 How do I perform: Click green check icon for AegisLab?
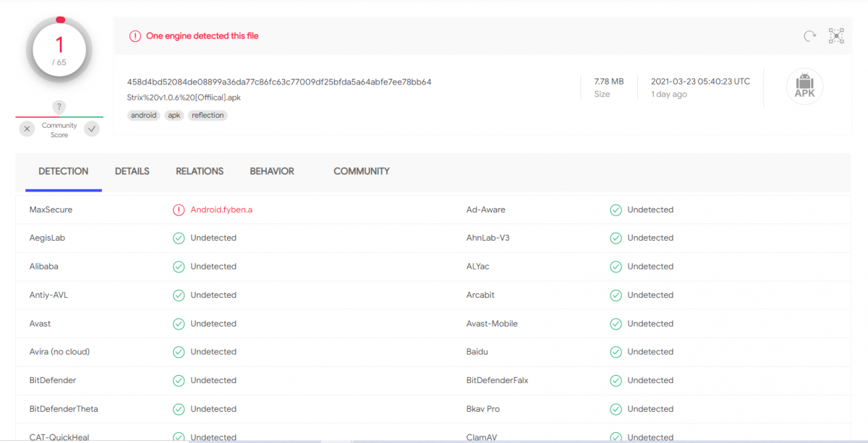click(179, 238)
